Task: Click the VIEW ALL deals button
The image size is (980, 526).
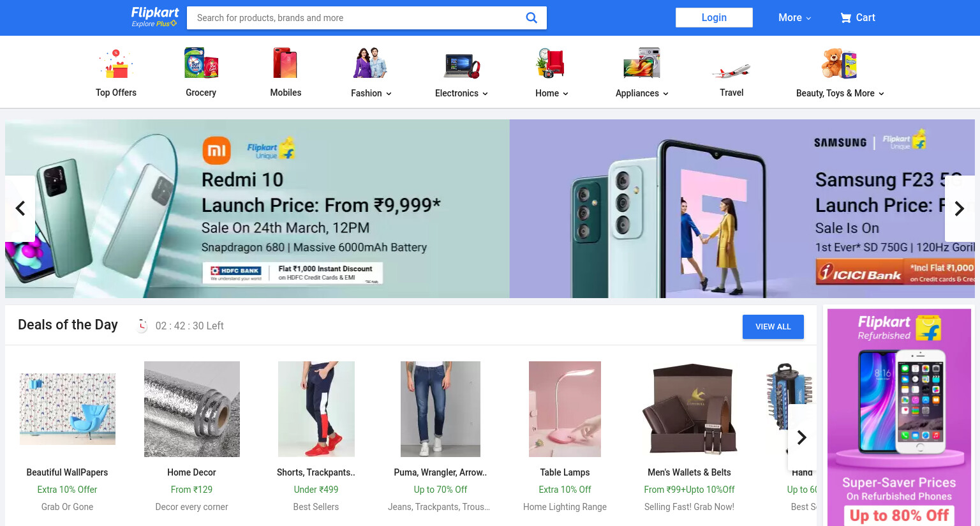Action: click(x=773, y=327)
